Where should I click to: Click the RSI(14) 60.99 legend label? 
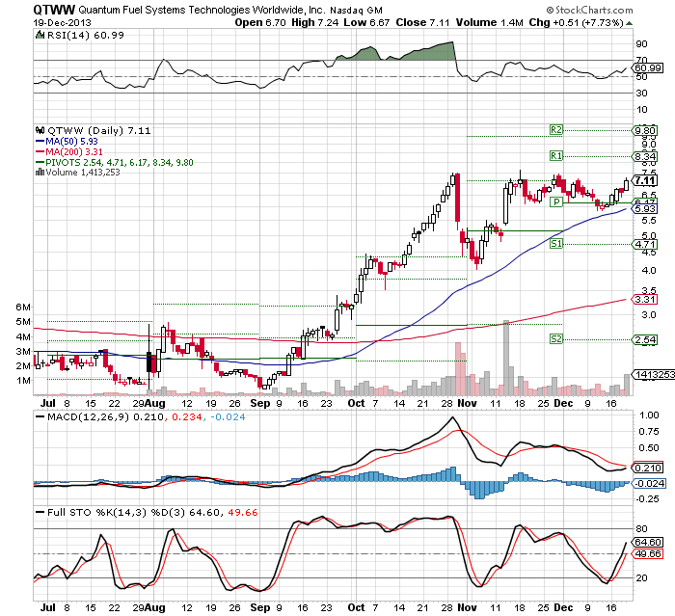(85, 35)
